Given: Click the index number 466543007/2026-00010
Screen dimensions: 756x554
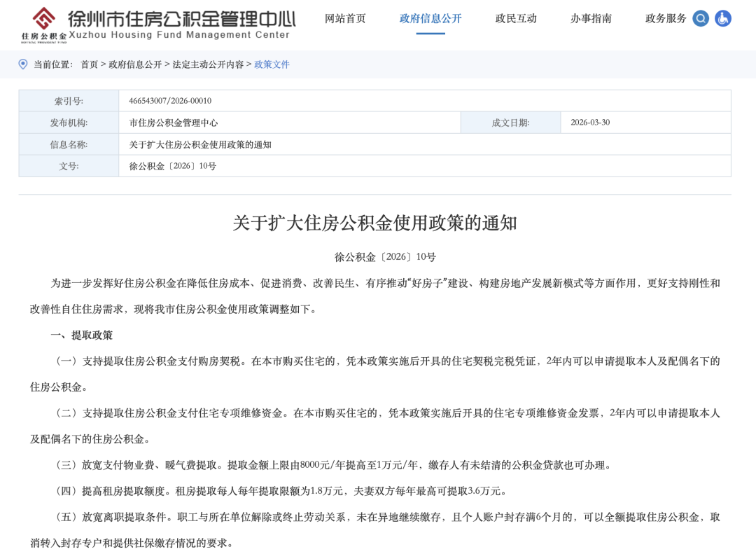Looking at the screenshot, I should (x=170, y=101).
